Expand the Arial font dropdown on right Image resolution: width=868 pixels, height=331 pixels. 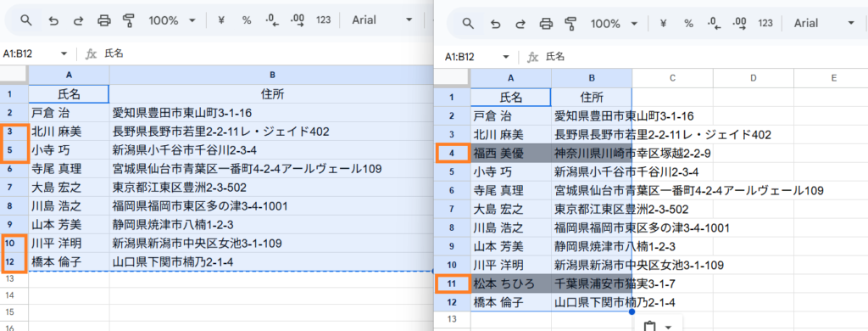(x=824, y=23)
